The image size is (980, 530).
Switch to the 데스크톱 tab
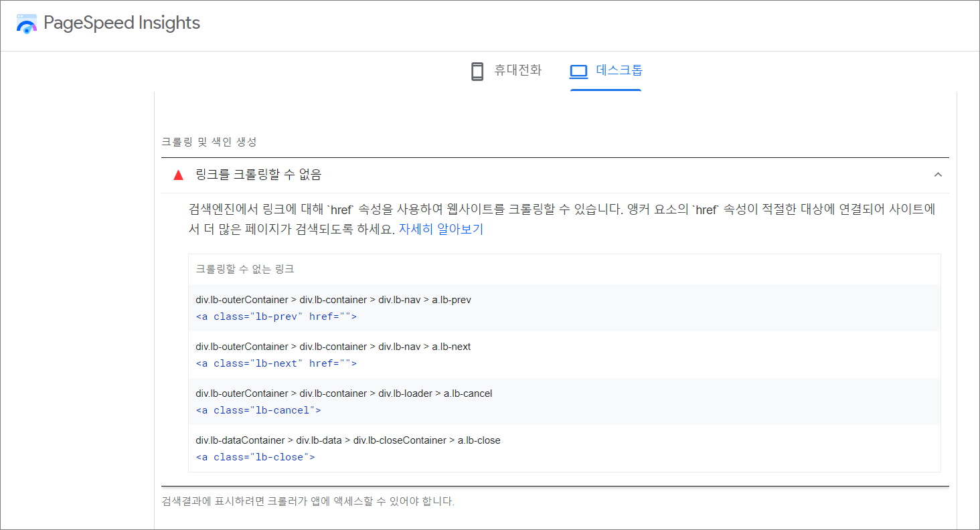pos(606,71)
